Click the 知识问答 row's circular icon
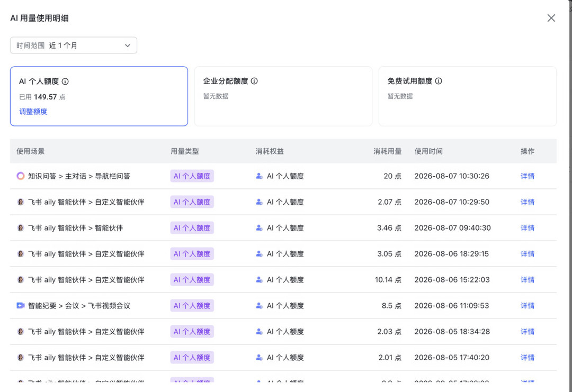The image size is (572, 392). click(x=21, y=176)
